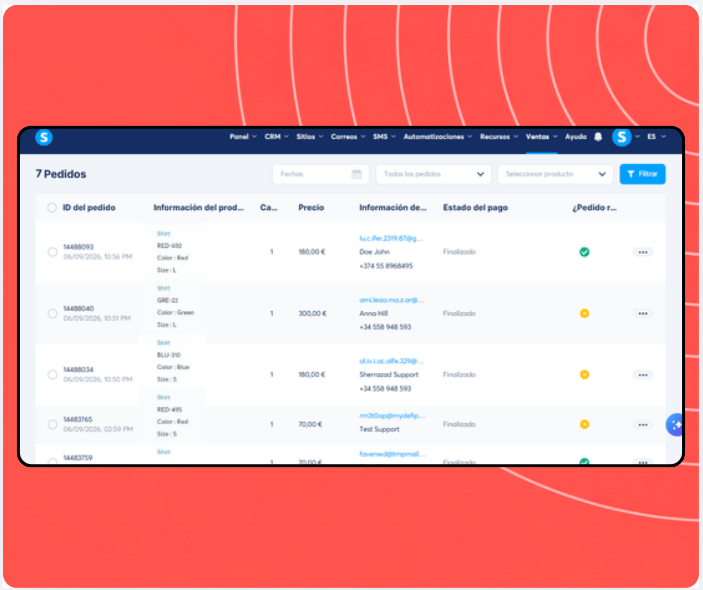Open Anna Hill's customer email link
This screenshot has height=590, width=703.
[x=391, y=300]
